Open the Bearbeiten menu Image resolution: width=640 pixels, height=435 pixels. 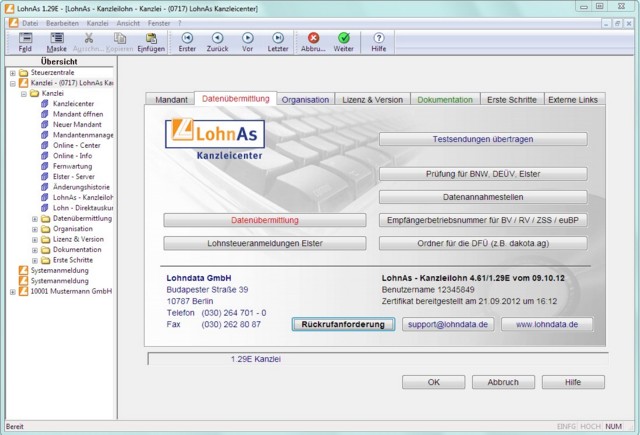(62, 23)
